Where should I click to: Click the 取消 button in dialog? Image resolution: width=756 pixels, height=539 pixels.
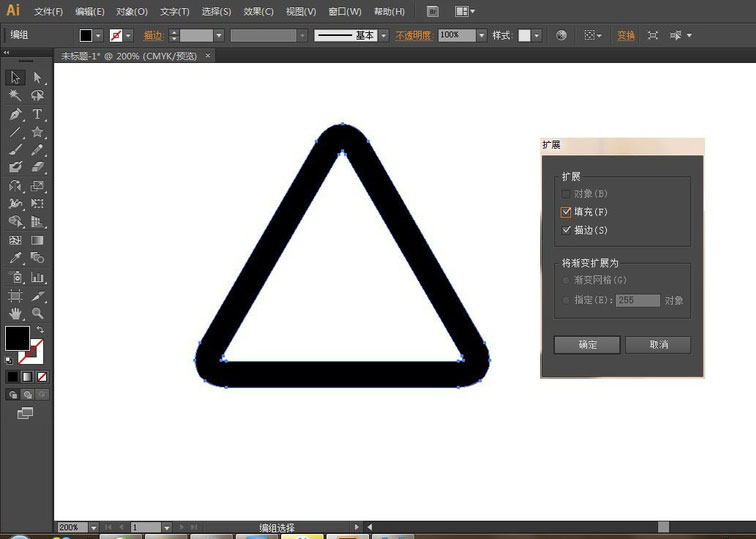[x=658, y=345]
